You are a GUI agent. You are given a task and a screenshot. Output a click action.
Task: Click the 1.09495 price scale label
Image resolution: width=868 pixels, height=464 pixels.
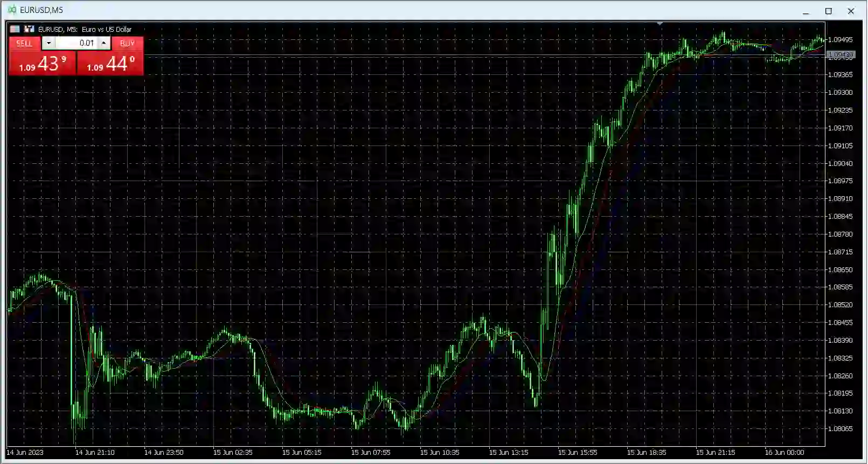pyautogui.click(x=841, y=39)
